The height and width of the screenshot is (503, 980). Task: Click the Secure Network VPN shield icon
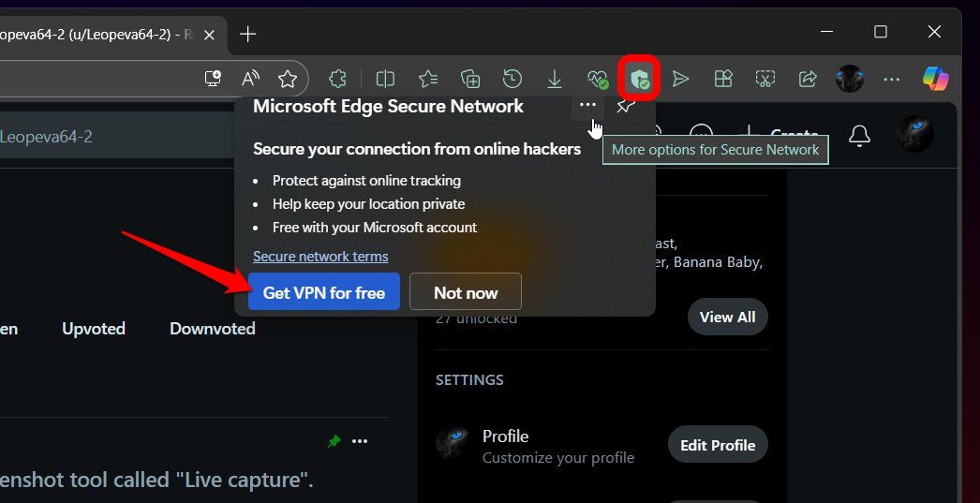click(x=640, y=79)
